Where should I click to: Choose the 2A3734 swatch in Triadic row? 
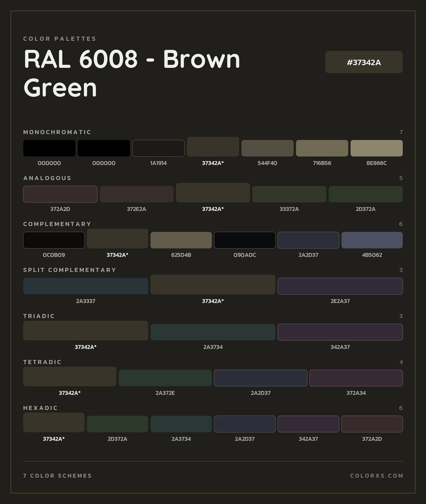tap(213, 332)
